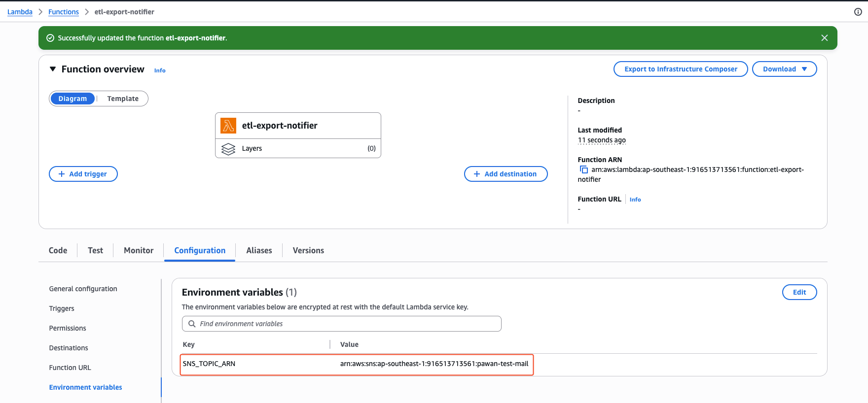Open the Monitor tab
The image size is (868, 403).
click(x=139, y=250)
